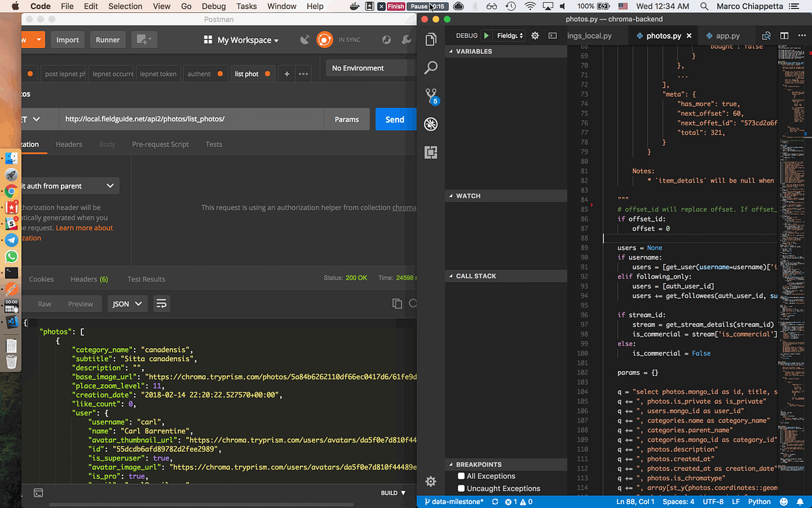812x508 pixels.
Task: Open the Search sidebar in VS Code
Action: [431, 68]
